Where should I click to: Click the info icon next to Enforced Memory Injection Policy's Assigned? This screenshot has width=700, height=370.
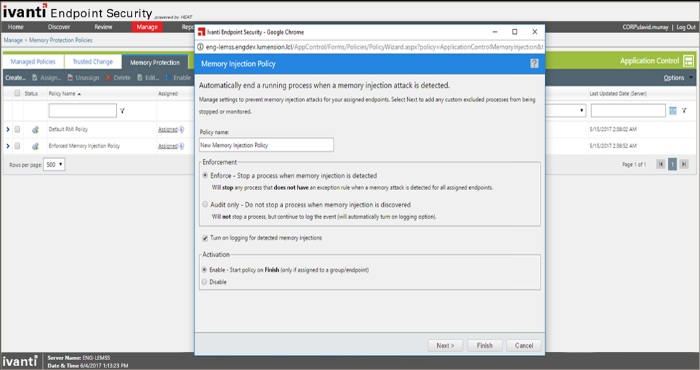pyautogui.click(x=182, y=146)
